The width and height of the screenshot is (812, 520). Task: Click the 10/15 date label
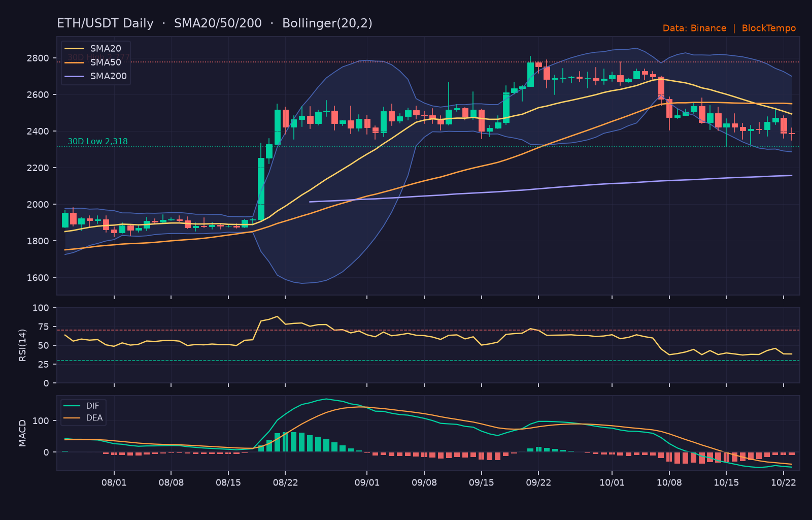[x=726, y=482]
